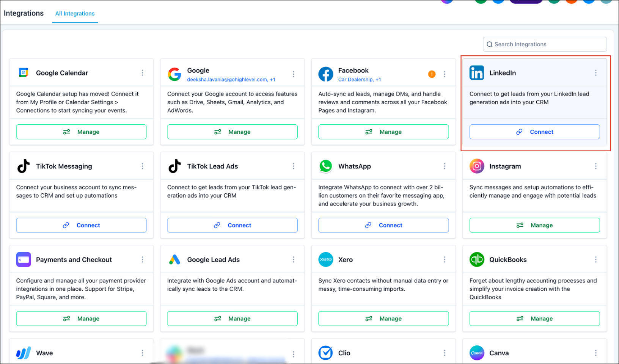Click the Google 'G' logo icon

tap(174, 74)
